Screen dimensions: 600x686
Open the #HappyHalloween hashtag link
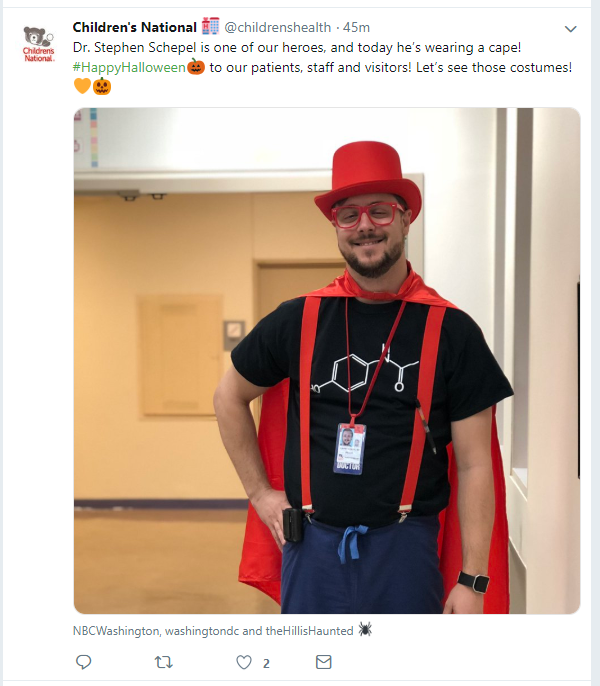pos(130,67)
